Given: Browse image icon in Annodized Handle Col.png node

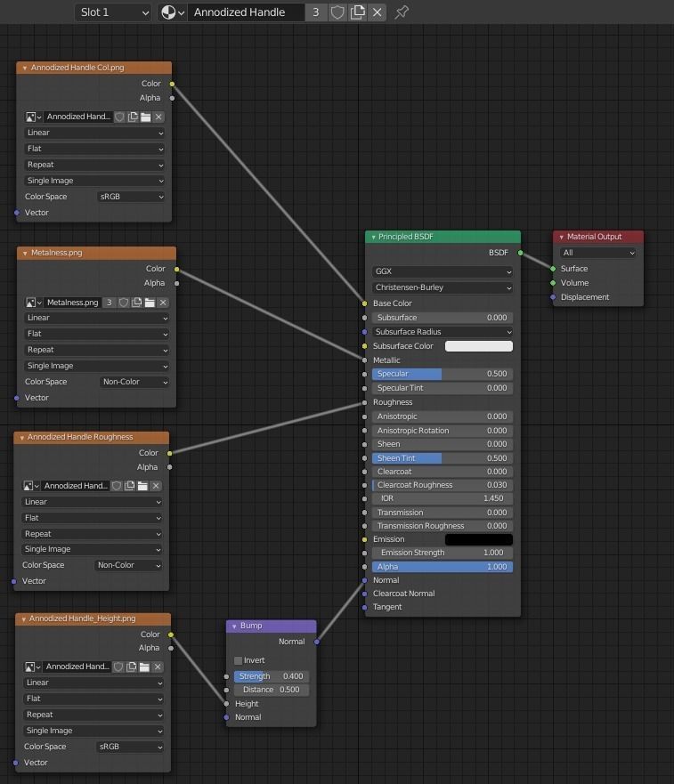Looking at the screenshot, I should tap(34, 117).
